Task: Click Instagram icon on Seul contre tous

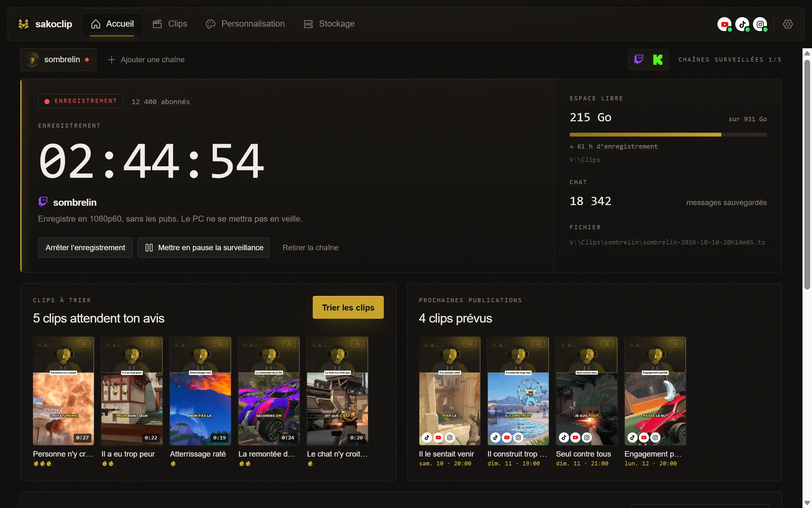Action: [586, 438]
